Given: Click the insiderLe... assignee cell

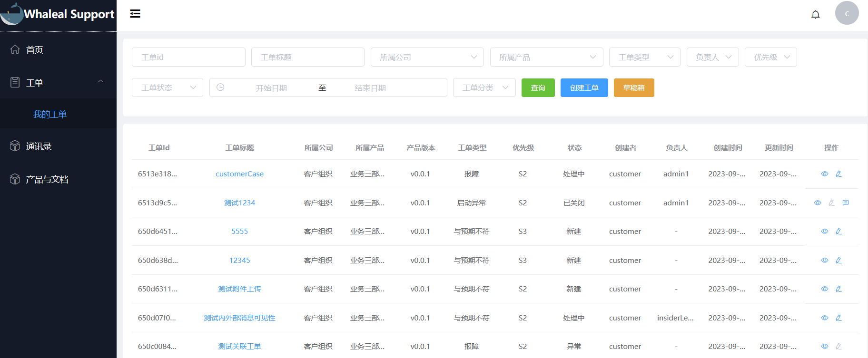Looking at the screenshot, I should [675, 318].
